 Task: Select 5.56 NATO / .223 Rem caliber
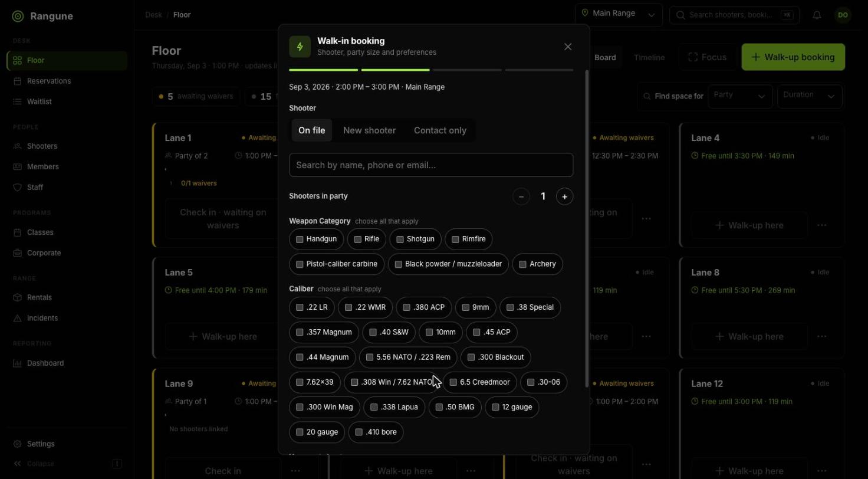pyautogui.click(x=408, y=357)
